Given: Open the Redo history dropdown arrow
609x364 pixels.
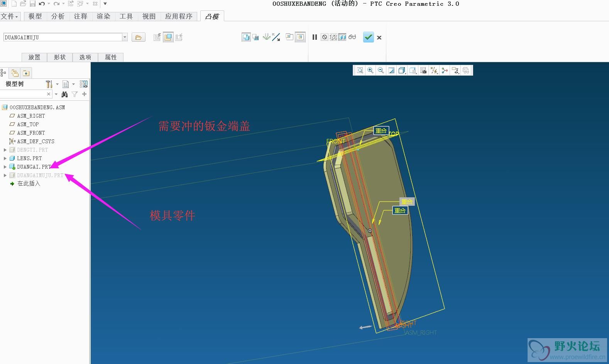Looking at the screenshot, I should point(63,4).
